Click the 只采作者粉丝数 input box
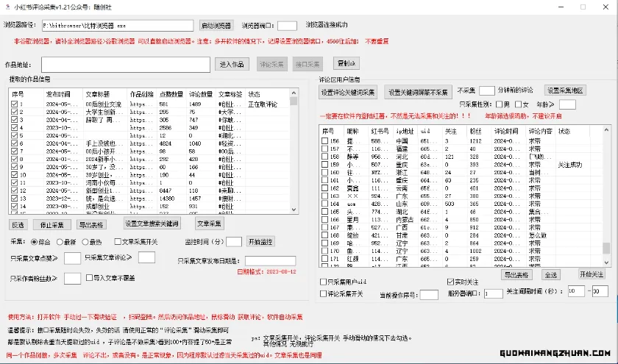The width and height of the screenshot is (618, 364). point(72,278)
